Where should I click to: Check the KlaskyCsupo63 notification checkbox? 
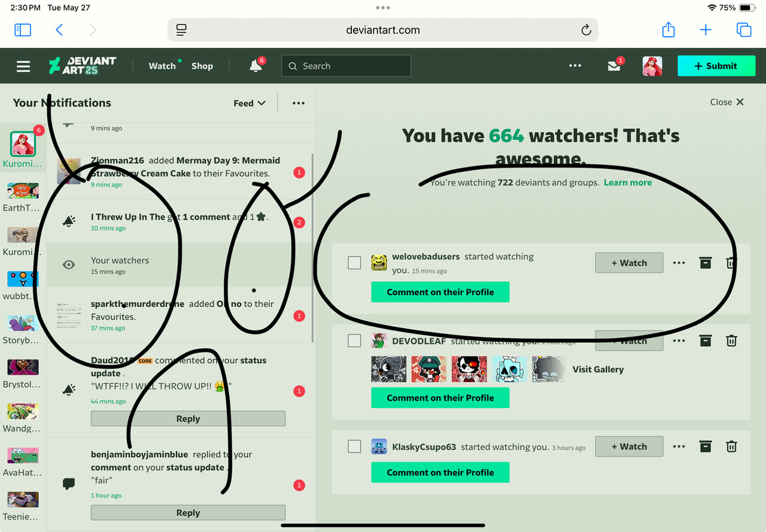point(354,446)
